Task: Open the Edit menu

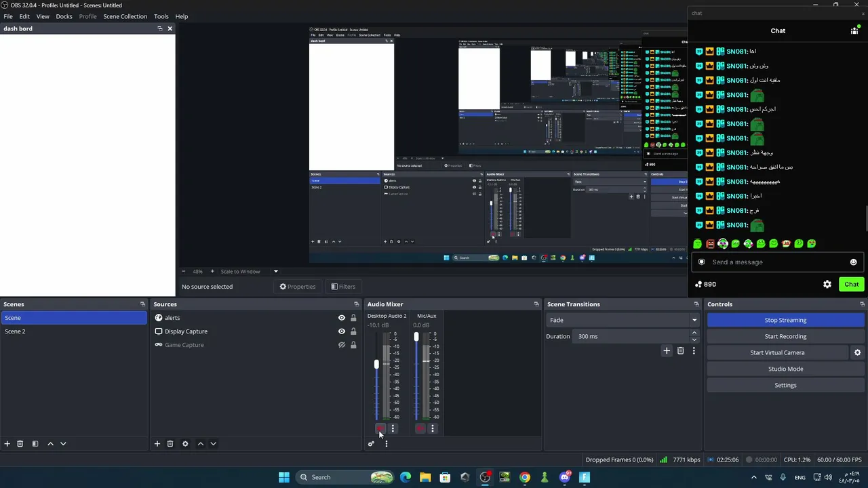Action: click(x=24, y=16)
